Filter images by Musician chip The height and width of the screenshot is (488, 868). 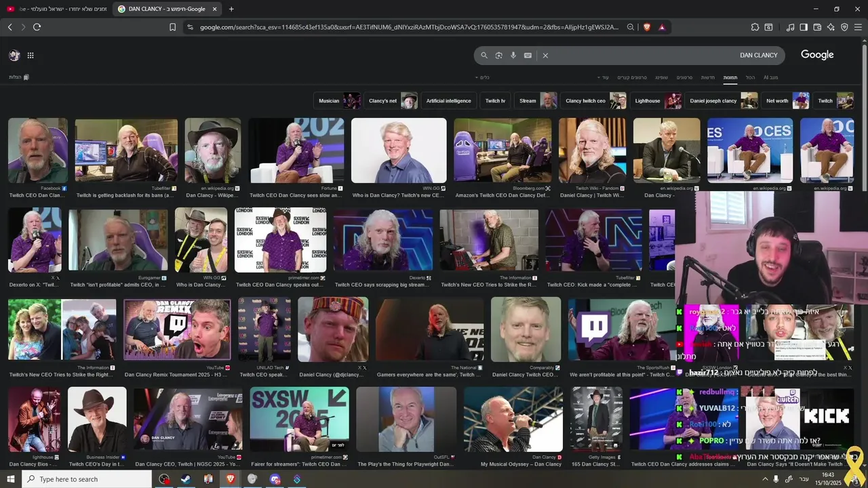(x=337, y=101)
